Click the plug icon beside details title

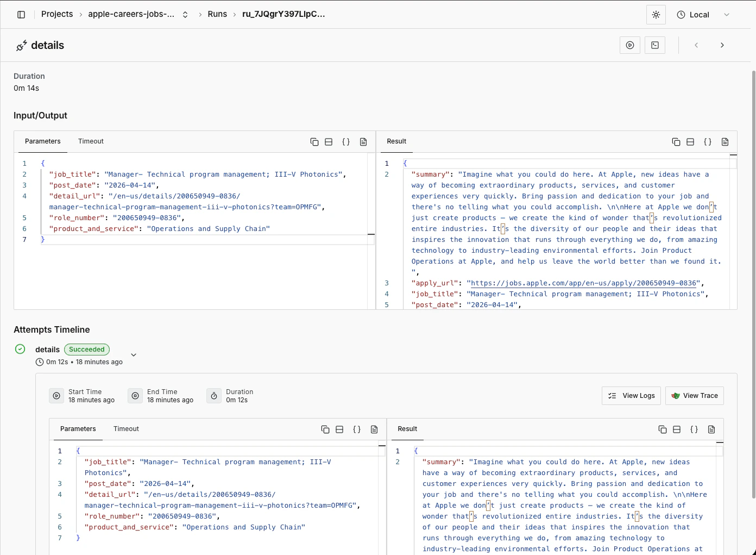22,46
